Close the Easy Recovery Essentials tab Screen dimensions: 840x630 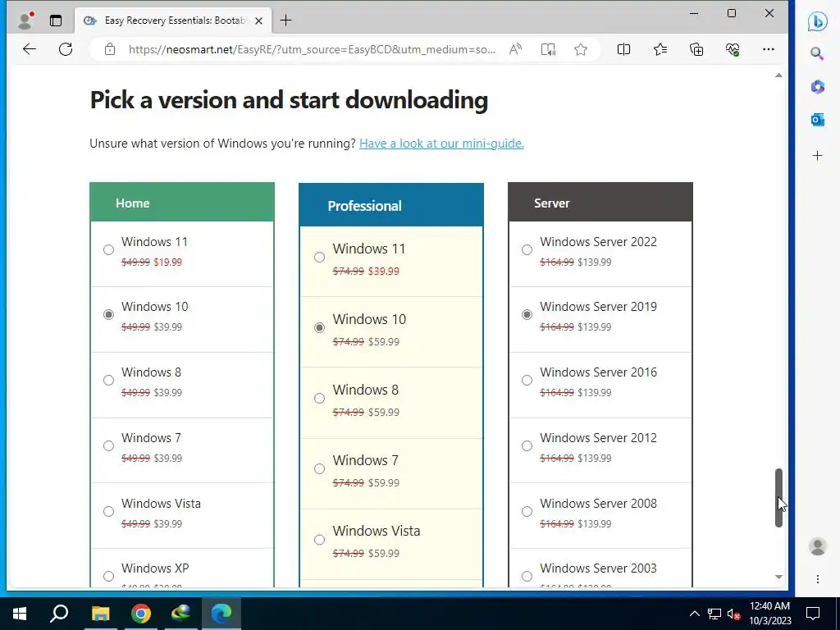(x=258, y=21)
